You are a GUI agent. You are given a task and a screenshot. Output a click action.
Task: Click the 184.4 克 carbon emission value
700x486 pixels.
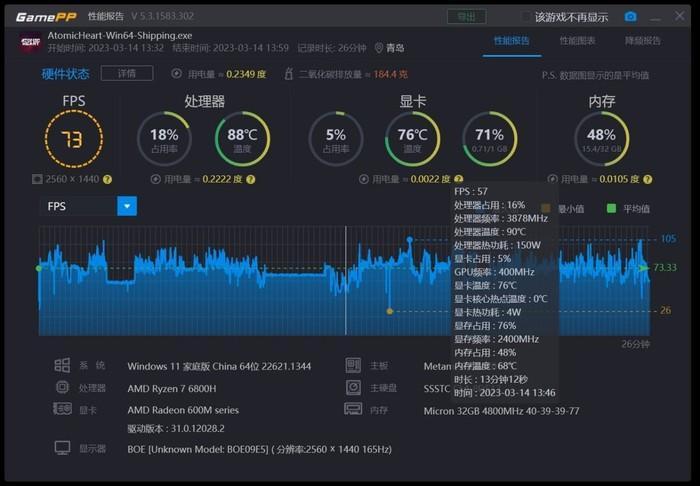[390, 74]
